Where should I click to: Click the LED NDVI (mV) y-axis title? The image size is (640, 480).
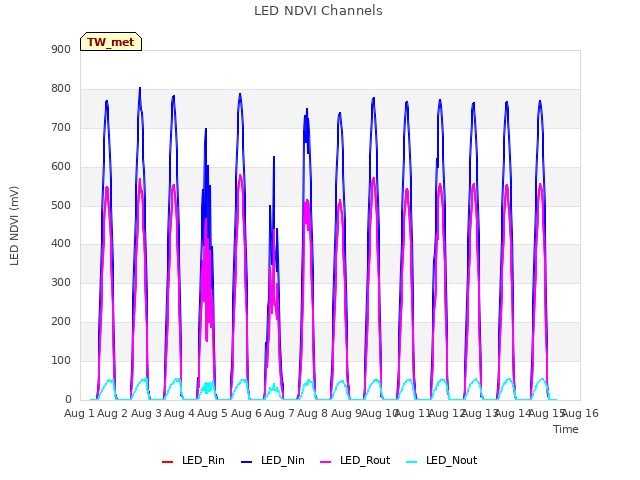tap(14, 225)
